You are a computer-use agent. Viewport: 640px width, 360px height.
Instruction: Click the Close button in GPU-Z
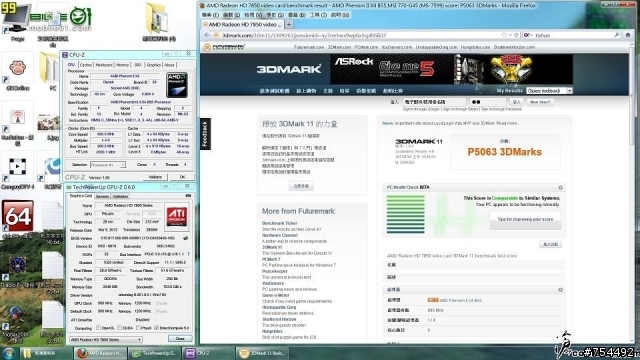tap(180, 339)
